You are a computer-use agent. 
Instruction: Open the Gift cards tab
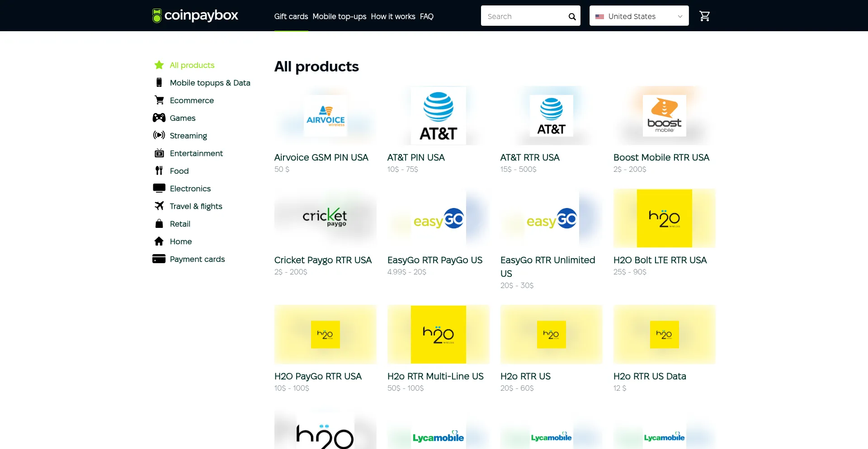pos(291,16)
